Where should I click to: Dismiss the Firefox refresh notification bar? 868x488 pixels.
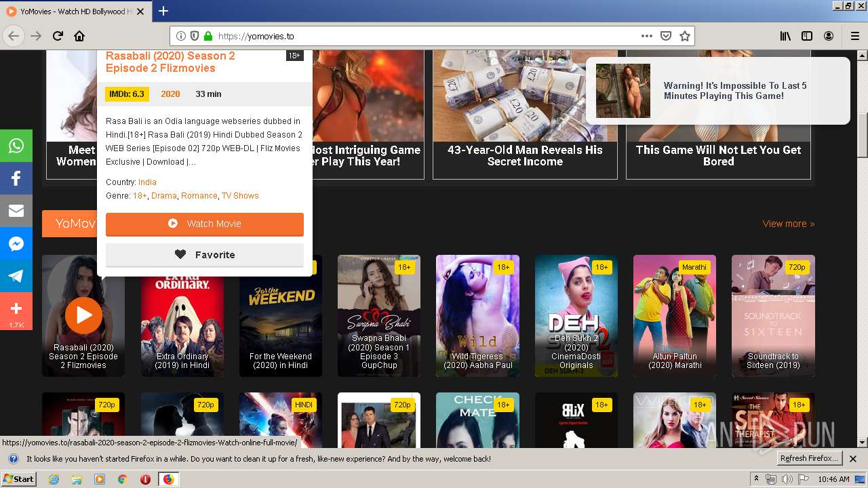853,459
